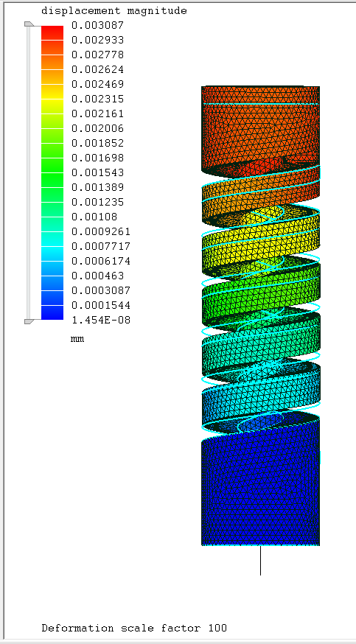Click the yellow spring coil section
Image resolution: width=356 pixels, height=644 pixels.
point(260,246)
